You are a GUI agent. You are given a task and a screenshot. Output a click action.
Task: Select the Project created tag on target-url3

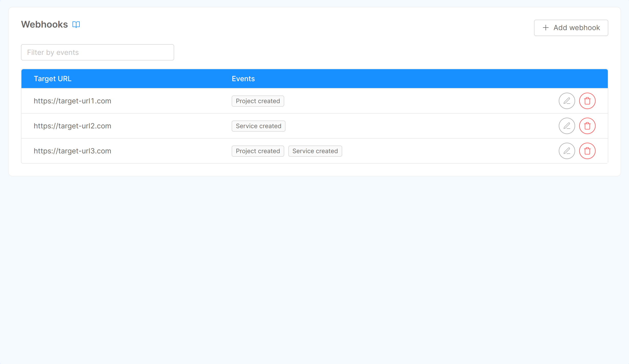[x=258, y=151]
